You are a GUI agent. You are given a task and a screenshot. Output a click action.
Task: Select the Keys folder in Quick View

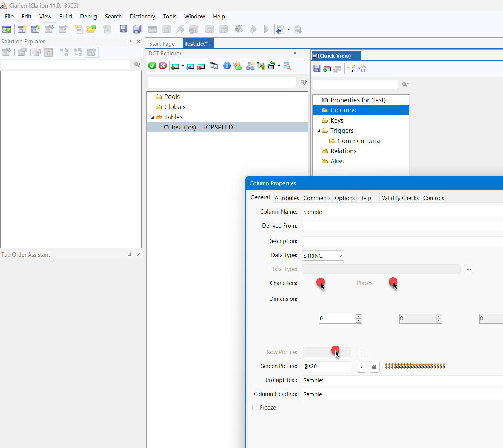[336, 120]
